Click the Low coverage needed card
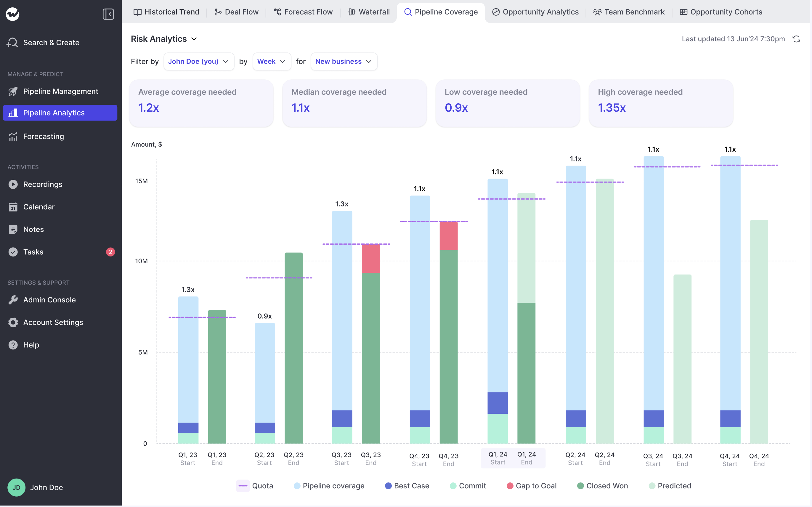Screen dimensions: 812x507 (508, 103)
